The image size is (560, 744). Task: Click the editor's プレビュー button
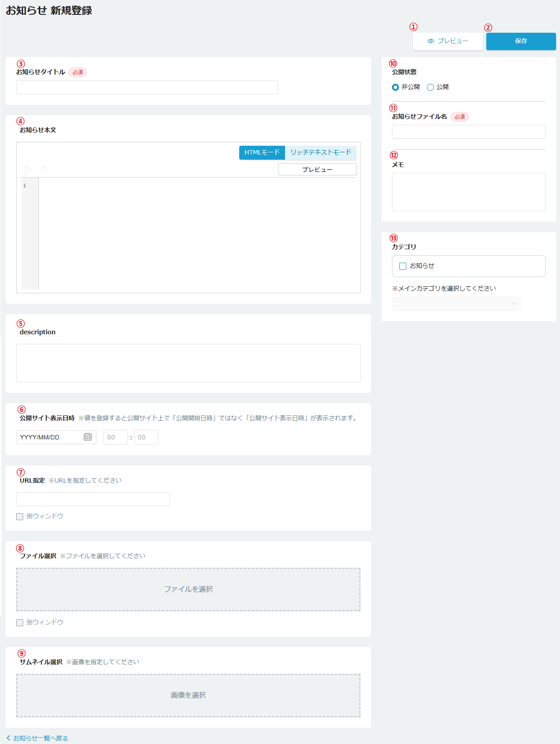coord(317,170)
